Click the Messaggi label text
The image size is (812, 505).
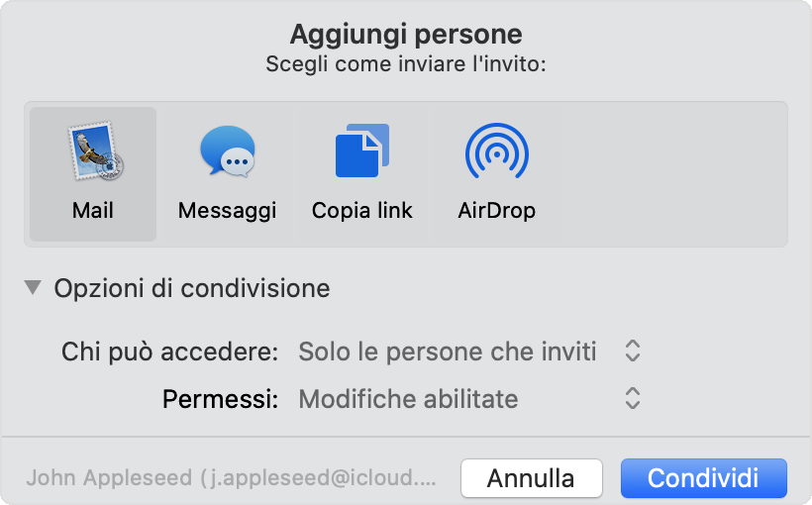[227, 210]
